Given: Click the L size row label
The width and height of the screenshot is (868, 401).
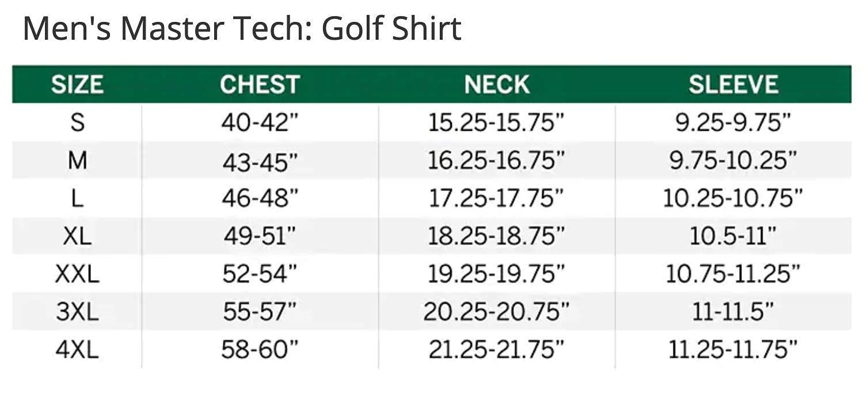Looking at the screenshot, I should [77, 198].
